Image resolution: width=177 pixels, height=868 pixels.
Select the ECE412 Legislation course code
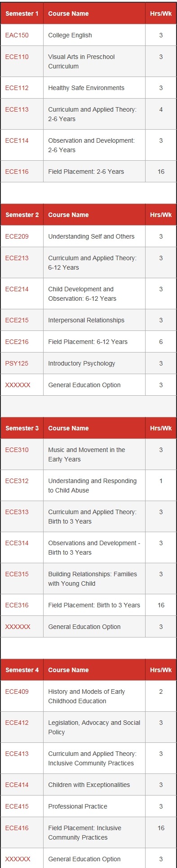(x=17, y=723)
